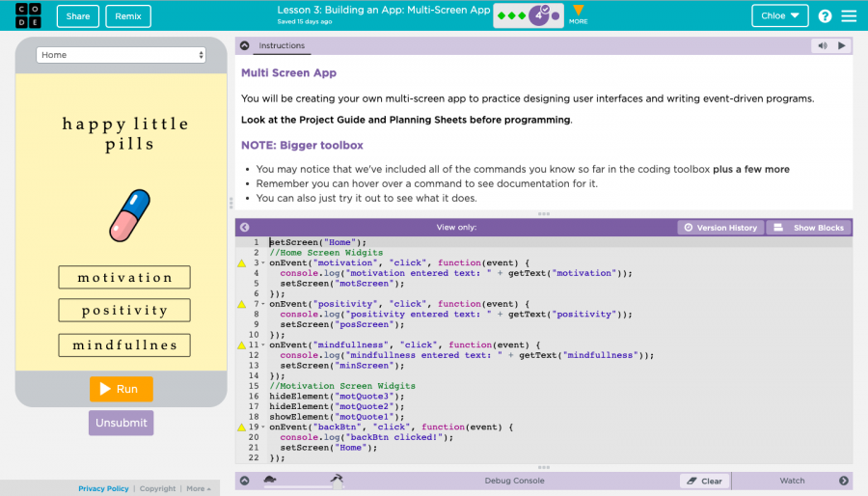Run the app with the orange Run button

click(x=122, y=389)
